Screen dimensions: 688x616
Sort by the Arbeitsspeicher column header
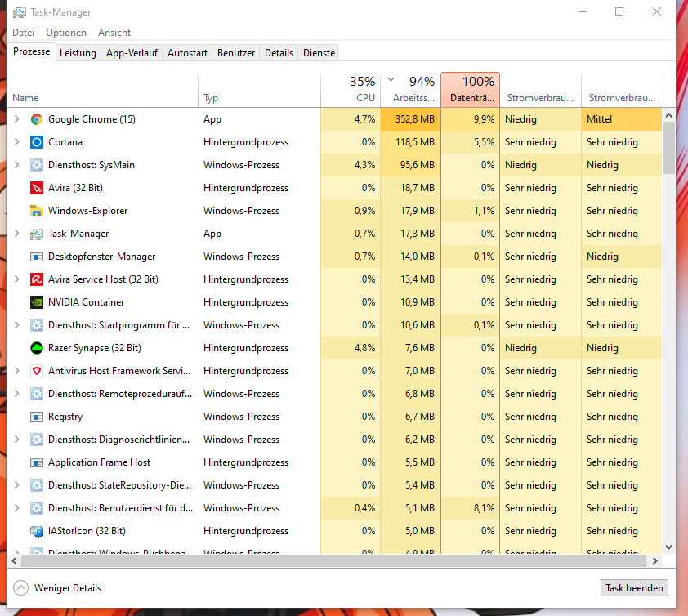point(411,90)
